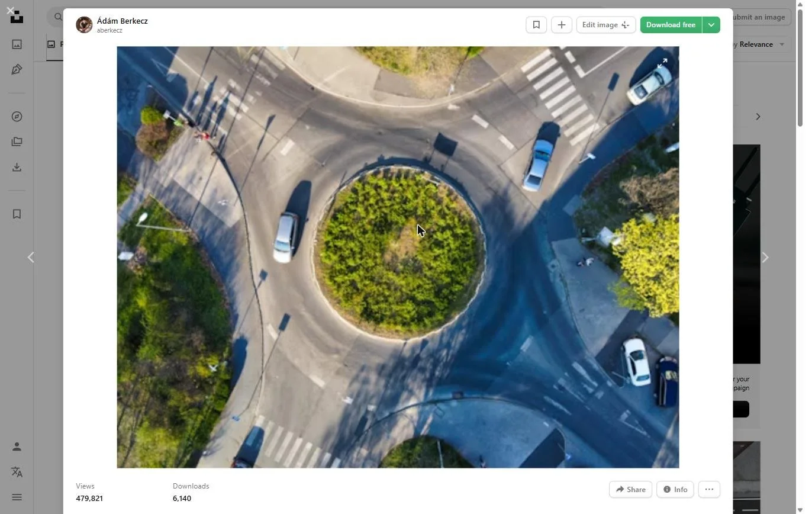Open the profile person icon in sidebar
This screenshot has width=812, height=514.
coord(17,446)
